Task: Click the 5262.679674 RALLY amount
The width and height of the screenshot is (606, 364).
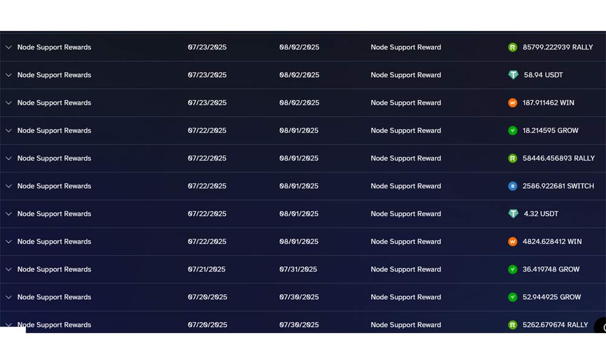Action: pos(555,325)
